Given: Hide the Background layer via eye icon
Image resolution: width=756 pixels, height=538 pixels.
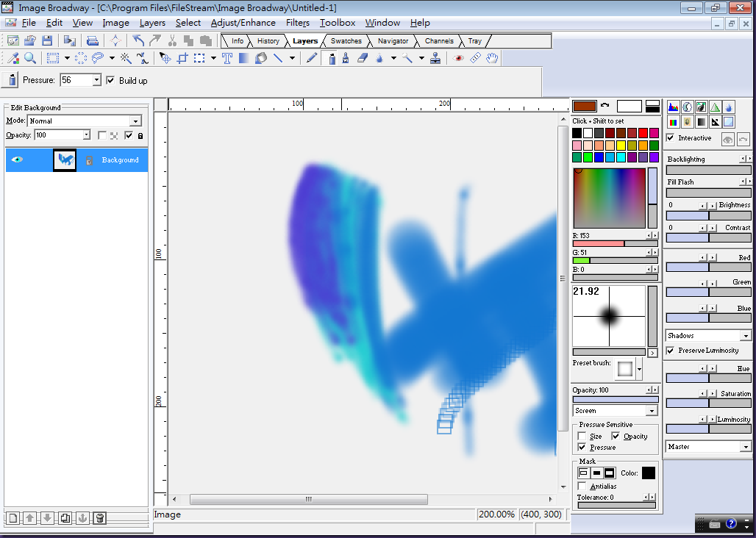Looking at the screenshot, I should [x=17, y=159].
